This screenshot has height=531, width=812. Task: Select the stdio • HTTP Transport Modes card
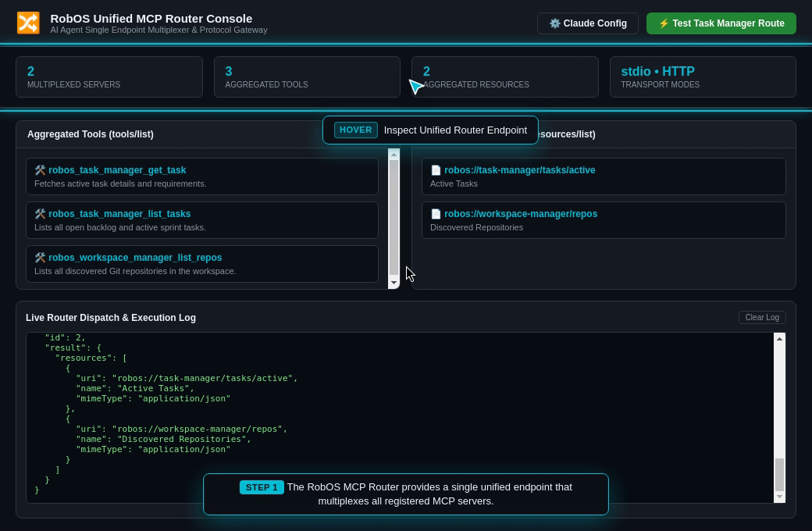click(x=703, y=77)
